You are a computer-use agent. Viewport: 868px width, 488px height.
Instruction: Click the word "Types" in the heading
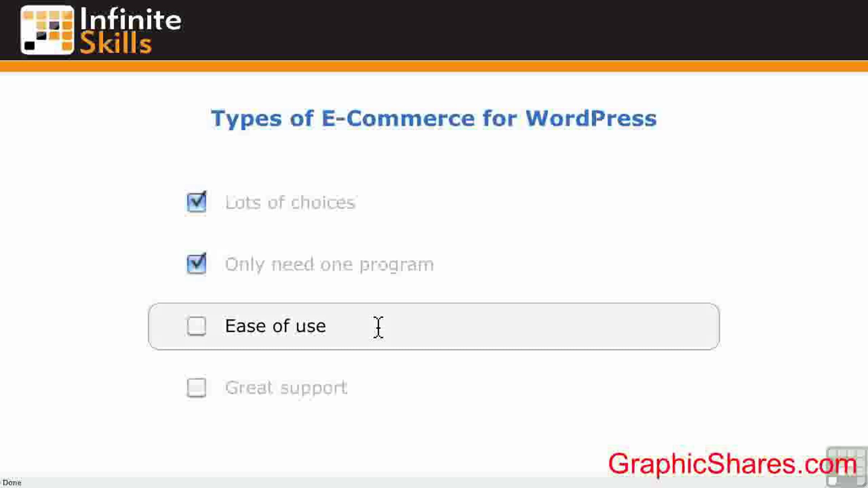246,118
